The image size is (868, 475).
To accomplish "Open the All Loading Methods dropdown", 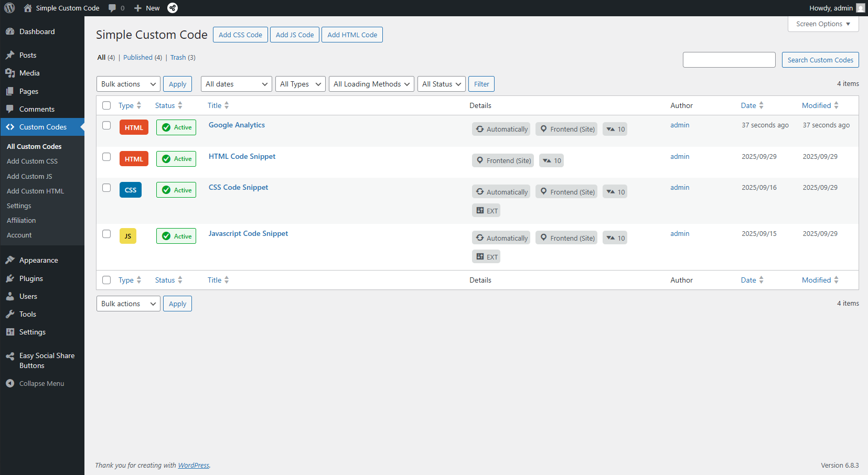I will click(x=371, y=84).
